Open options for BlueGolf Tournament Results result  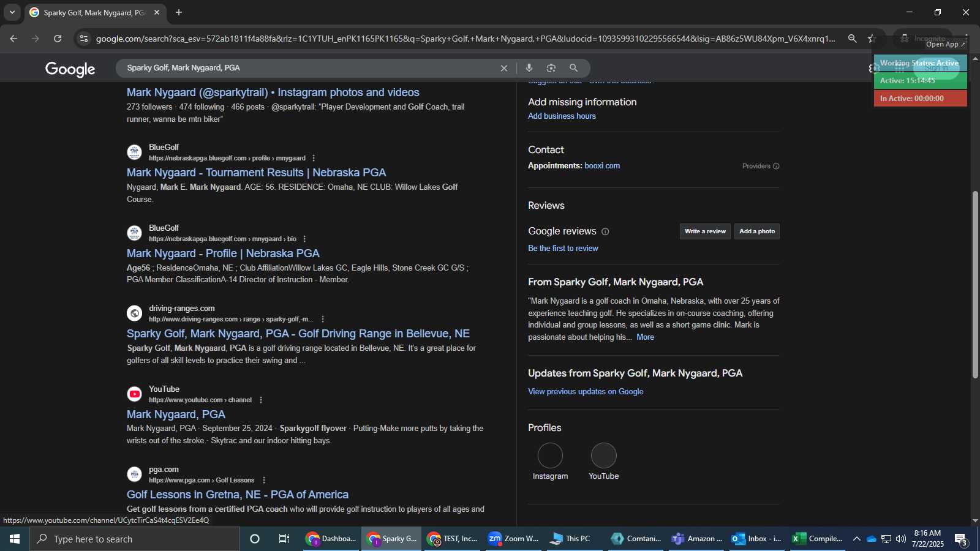tap(314, 158)
